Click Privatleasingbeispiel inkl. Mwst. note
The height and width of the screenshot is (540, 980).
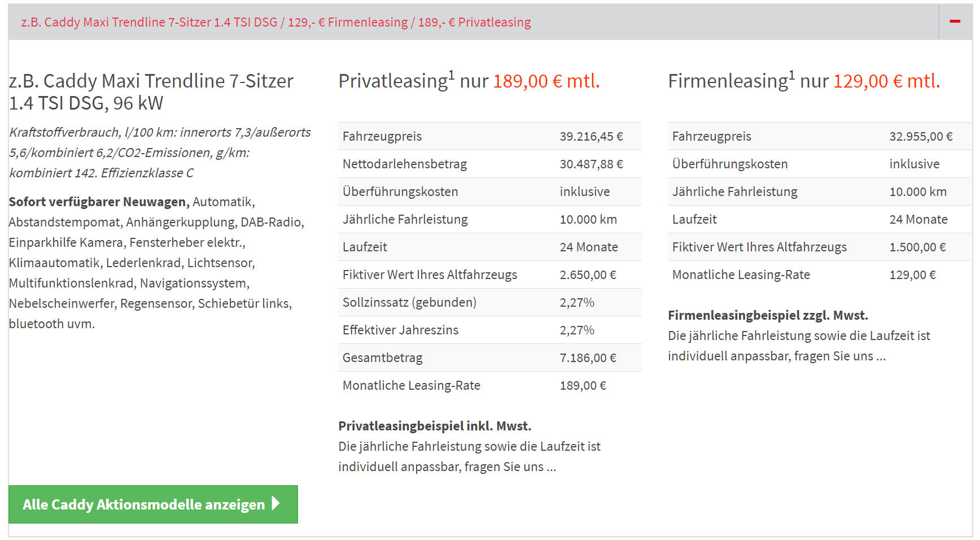tap(435, 426)
